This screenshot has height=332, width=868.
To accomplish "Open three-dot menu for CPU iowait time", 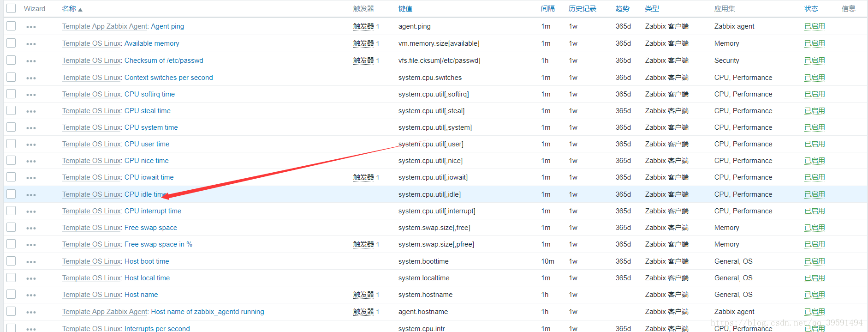I will pos(31,178).
